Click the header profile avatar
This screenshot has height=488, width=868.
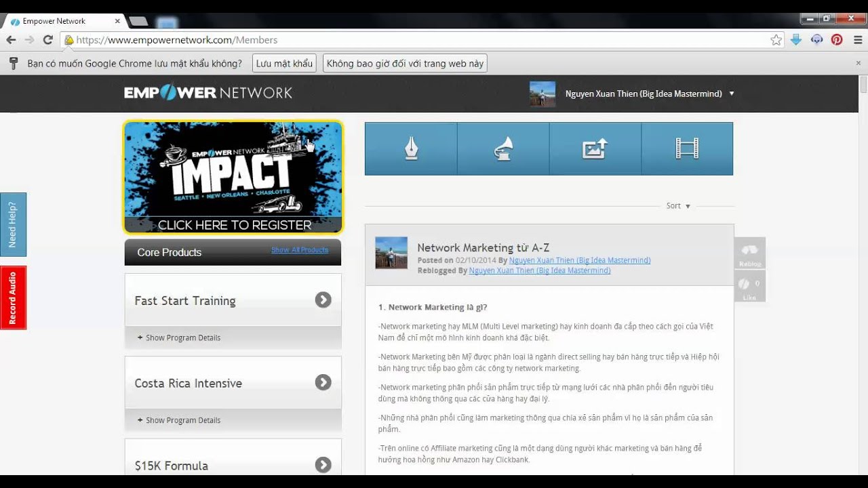(x=542, y=94)
